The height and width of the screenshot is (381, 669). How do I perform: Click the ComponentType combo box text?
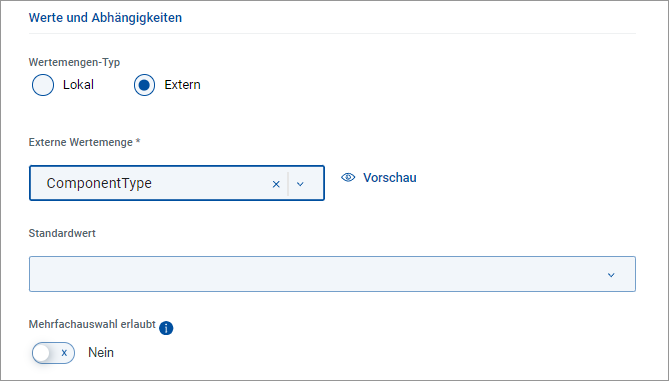pos(99,183)
